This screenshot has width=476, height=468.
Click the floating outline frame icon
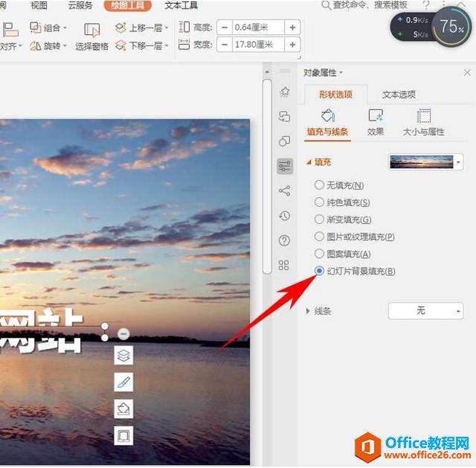(123, 435)
